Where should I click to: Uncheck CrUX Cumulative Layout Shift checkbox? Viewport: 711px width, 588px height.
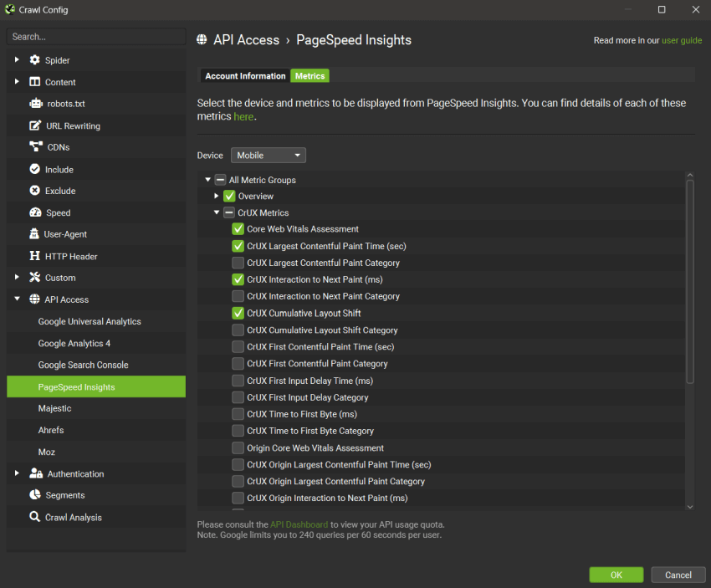[238, 313]
